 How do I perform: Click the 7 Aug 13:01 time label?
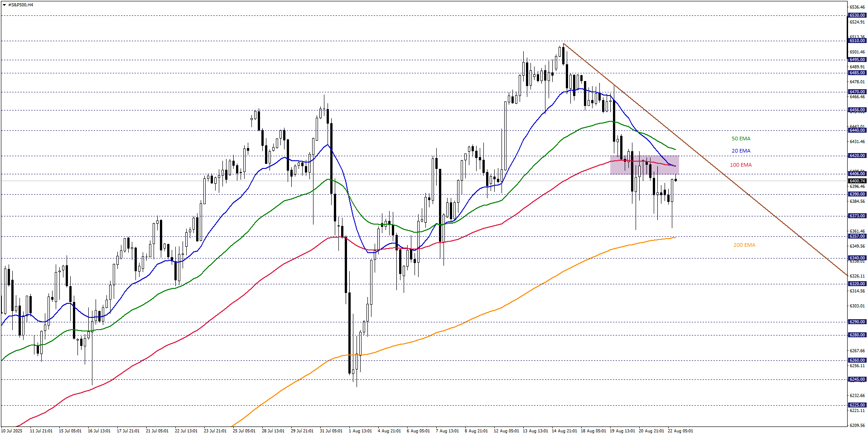coord(448,431)
